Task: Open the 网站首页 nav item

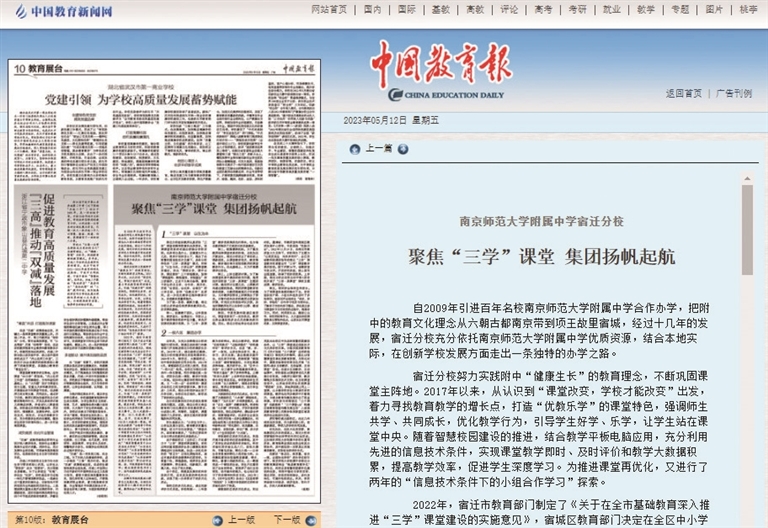Action: [x=329, y=10]
